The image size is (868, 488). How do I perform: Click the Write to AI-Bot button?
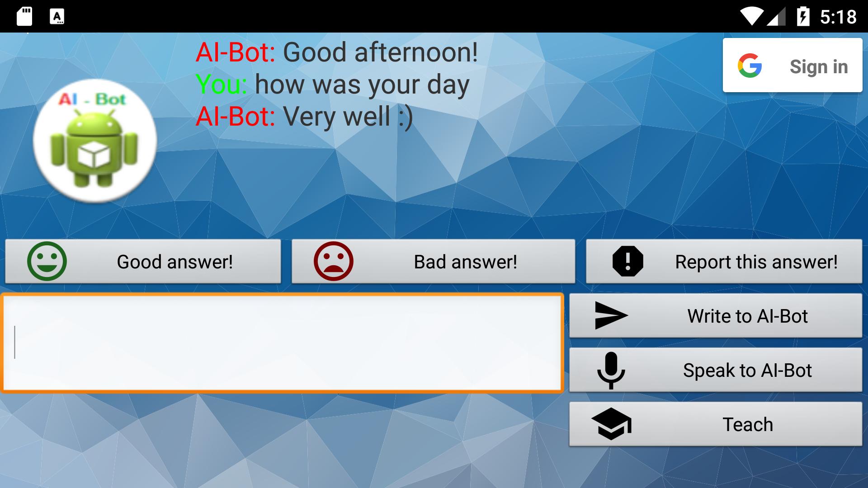point(715,315)
